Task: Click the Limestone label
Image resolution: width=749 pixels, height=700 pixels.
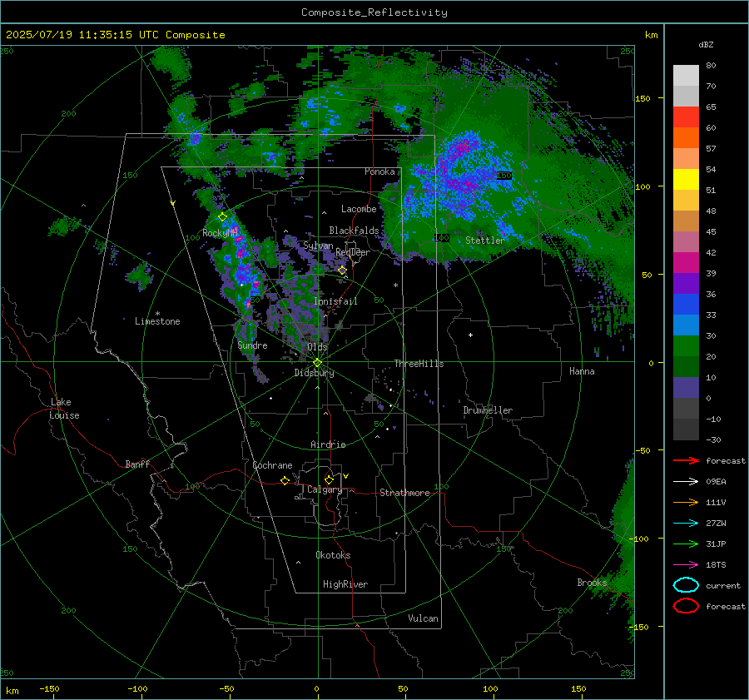Action: coord(157,321)
